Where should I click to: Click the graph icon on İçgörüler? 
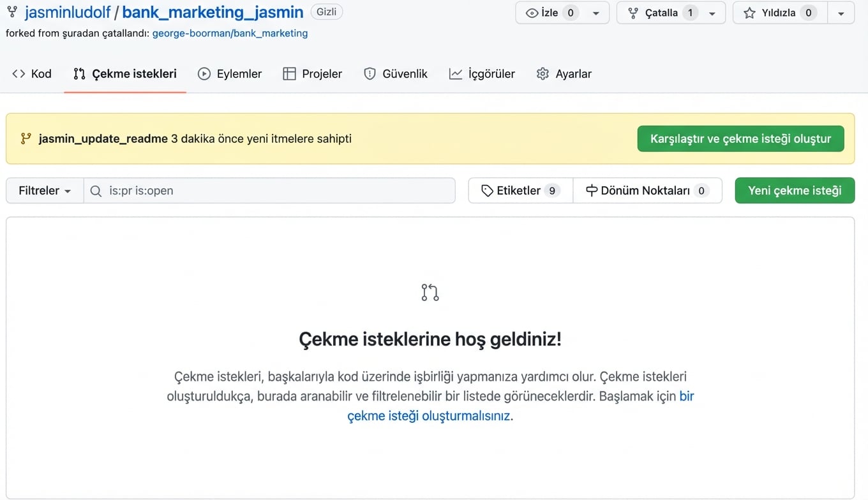pos(455,73)
